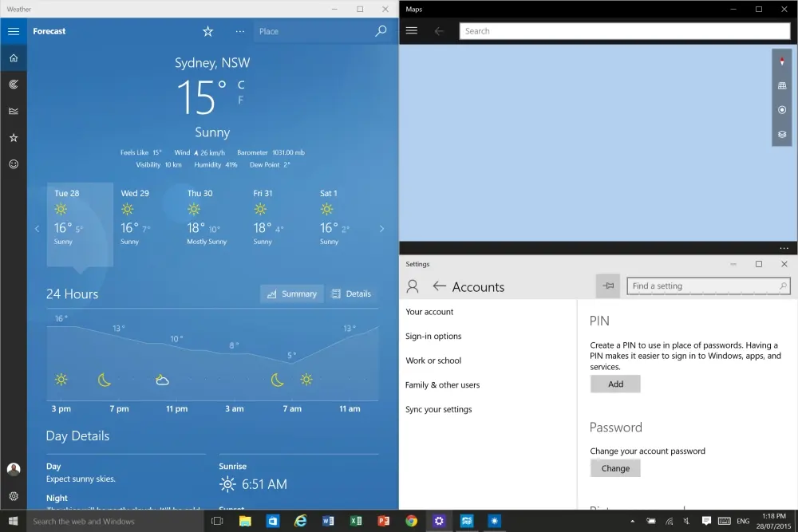Launch Internet Explorer from taskbar

(x=301, y=521)
